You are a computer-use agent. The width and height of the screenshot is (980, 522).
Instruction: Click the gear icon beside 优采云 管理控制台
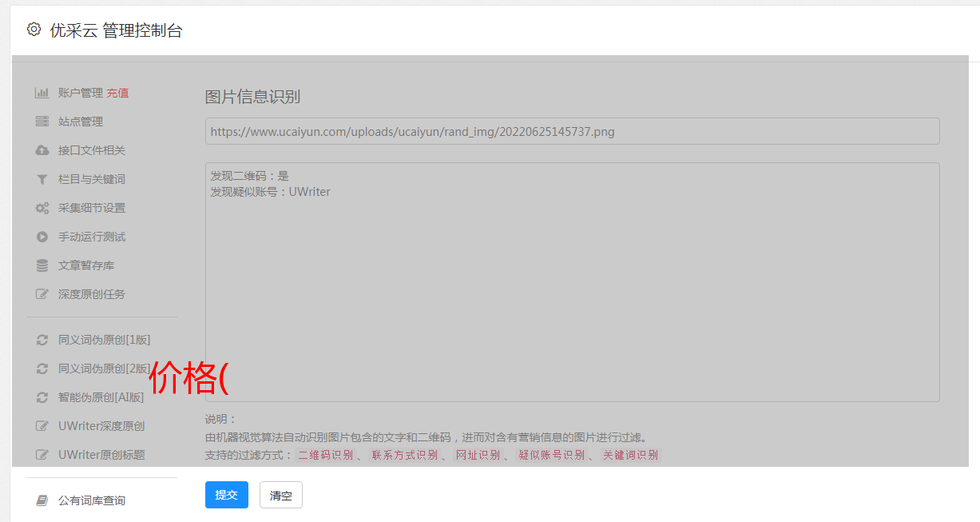[34, 30]
